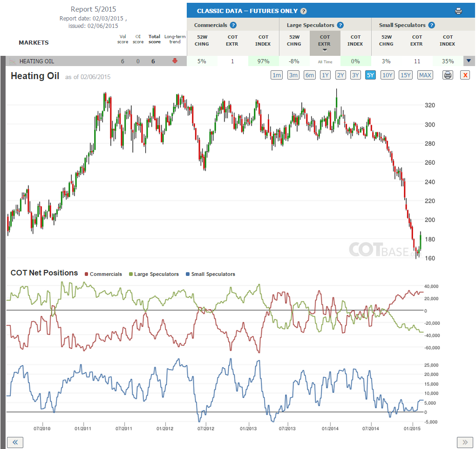Select the HEATING OIL market row
This screenshot has width=476, height=449.
96,61
